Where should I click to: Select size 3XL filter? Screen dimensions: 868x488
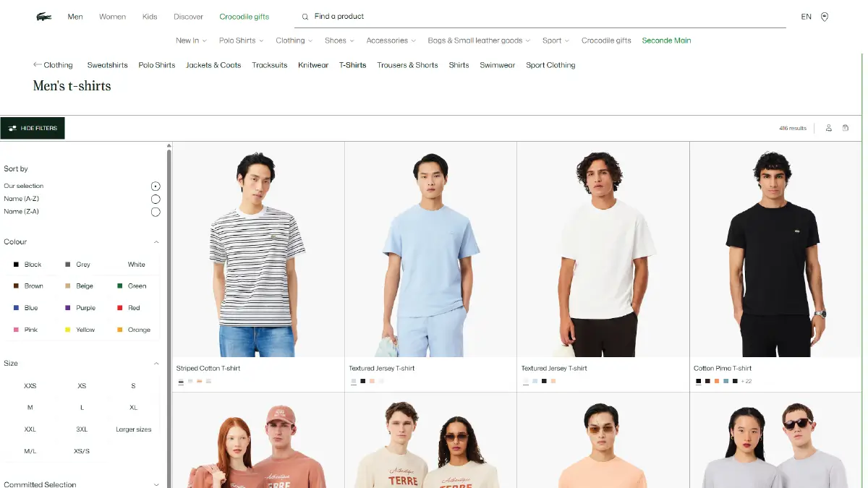(82, 429)
